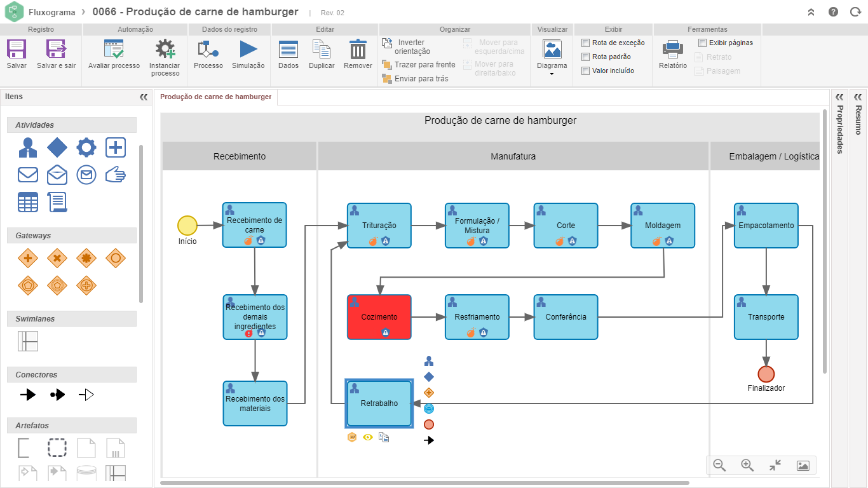Click the horizontal scrollbar below the diagram

tap(424, 483)
